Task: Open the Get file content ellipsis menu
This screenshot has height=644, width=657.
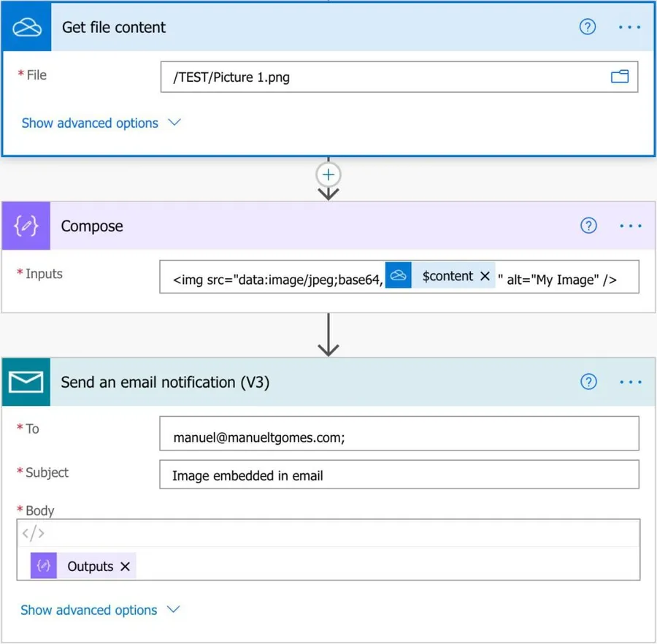Action: (629, 27)
